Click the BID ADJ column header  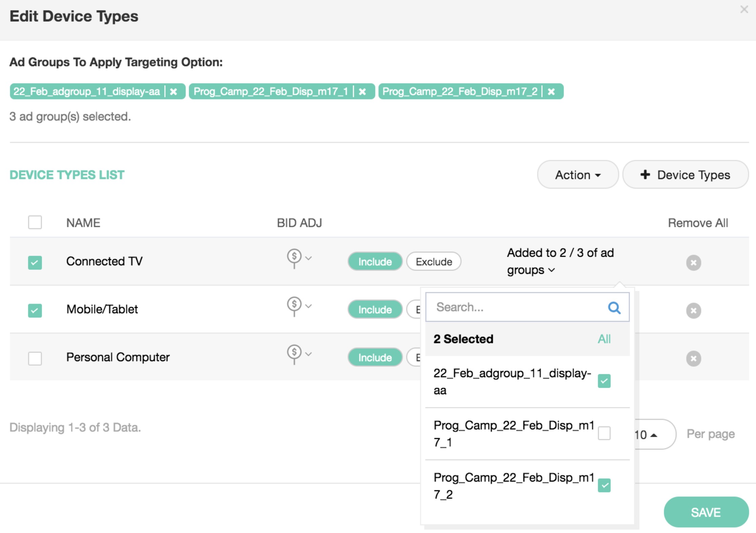coord(299,223)
